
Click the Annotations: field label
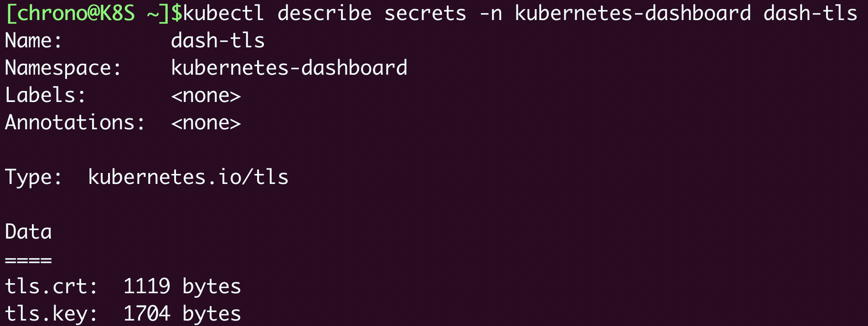(x=75, y=122)
